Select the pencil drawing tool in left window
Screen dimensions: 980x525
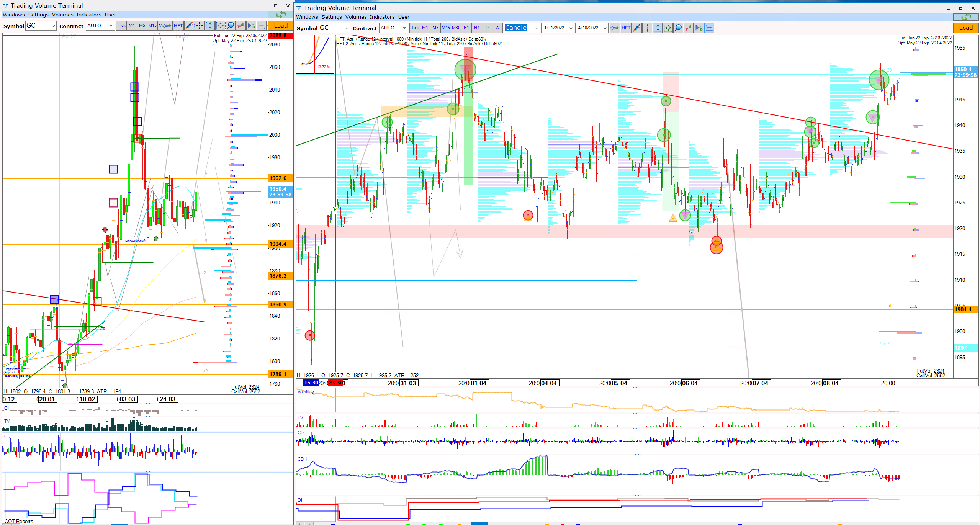click(x=189, y=26)
